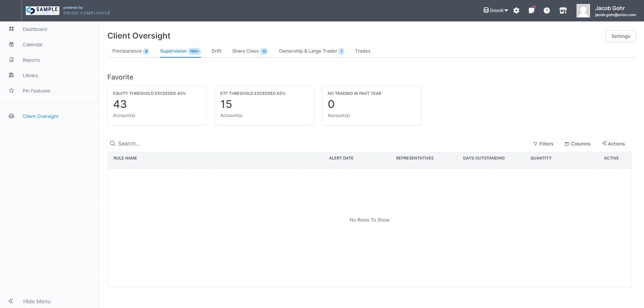
Task: Open the Columns chooser
Action: [x=578, y=144]
